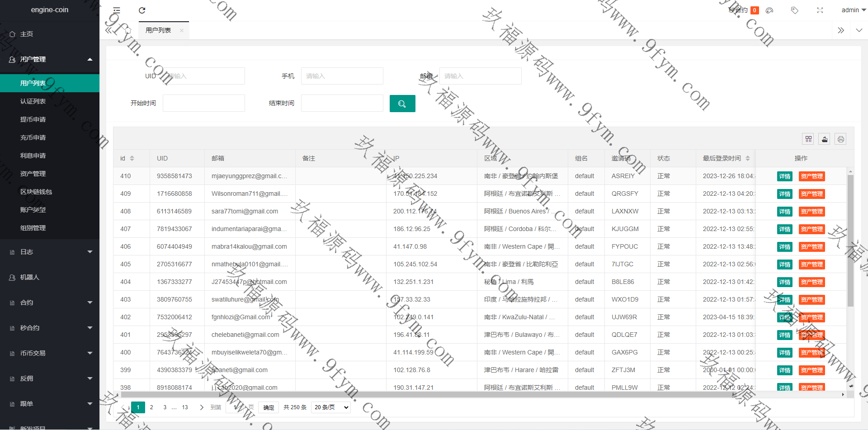This screenshot has width=868, height=430.
Task: Click the export table icon
Action: pos(825,139)
